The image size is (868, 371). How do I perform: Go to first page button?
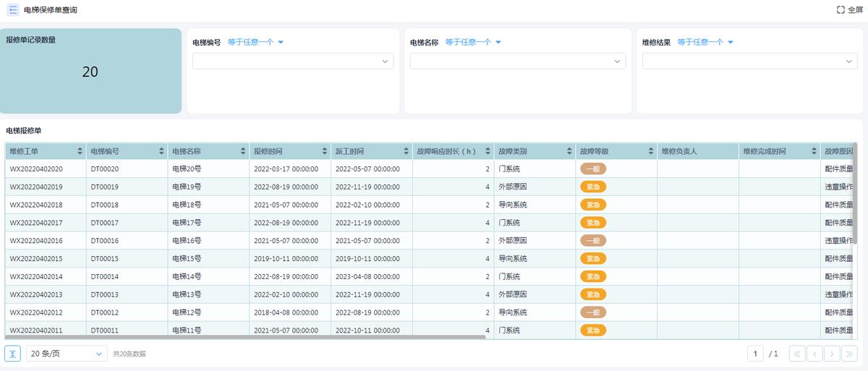(796, 354)
